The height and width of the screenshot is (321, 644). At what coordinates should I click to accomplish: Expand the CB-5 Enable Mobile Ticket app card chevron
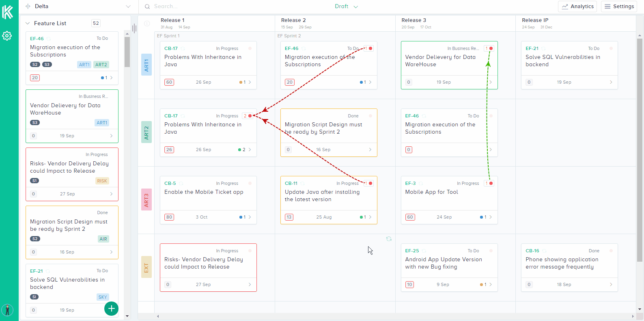(x=250, y=217)
